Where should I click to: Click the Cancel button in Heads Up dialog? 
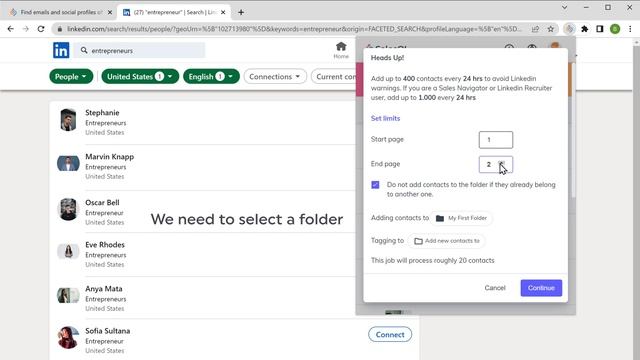pos(495,288)
